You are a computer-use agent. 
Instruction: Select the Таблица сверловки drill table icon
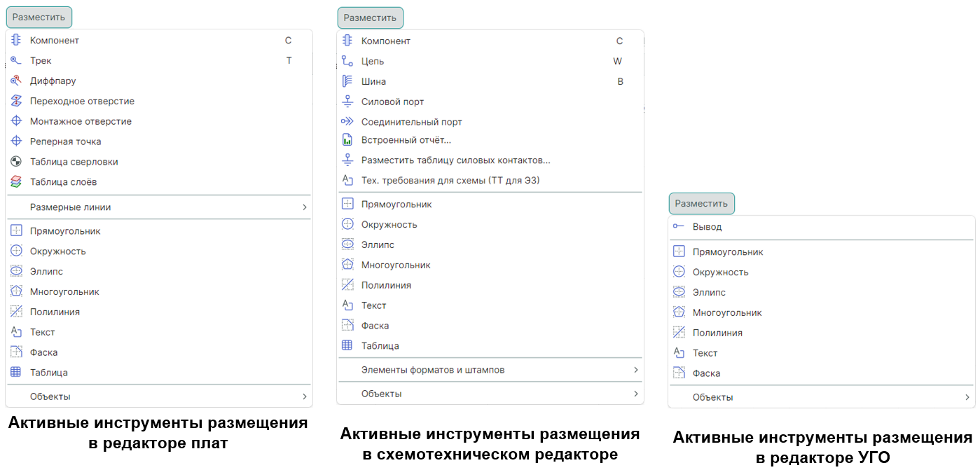pyautogui.click(x=16, y=162)
